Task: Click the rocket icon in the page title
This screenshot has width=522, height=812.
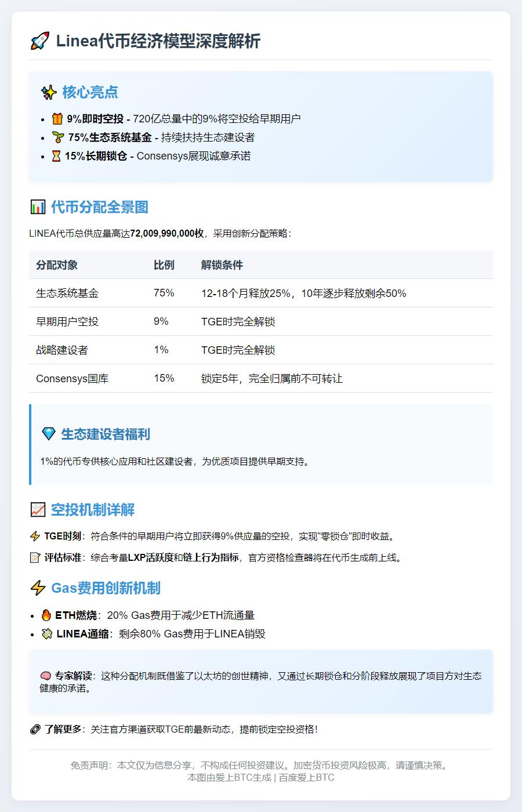Action: click(38, 41)
